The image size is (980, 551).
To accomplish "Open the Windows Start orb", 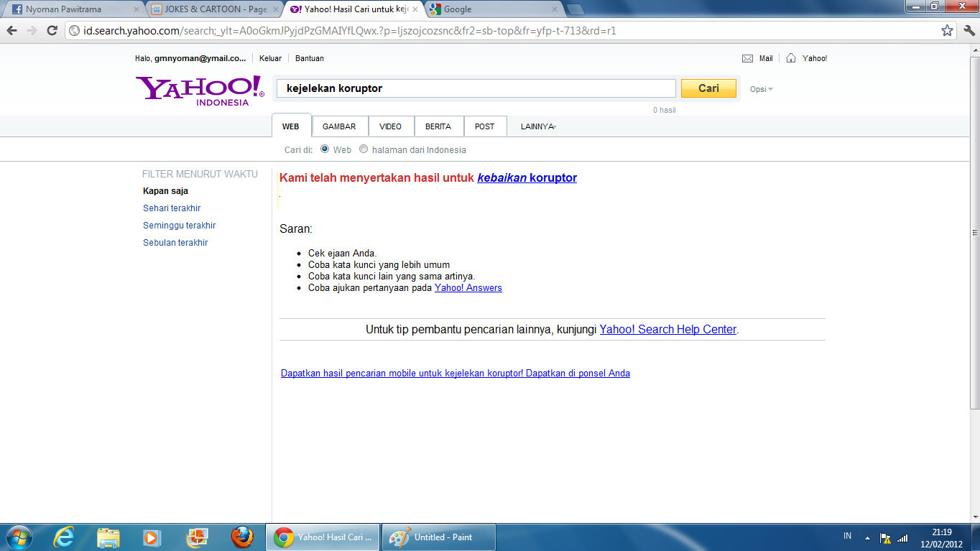I will pyautogui.click(x=18, y=537).
